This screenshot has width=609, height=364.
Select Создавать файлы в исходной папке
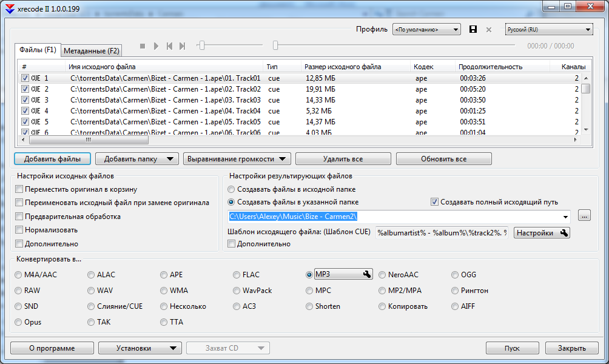231,189
